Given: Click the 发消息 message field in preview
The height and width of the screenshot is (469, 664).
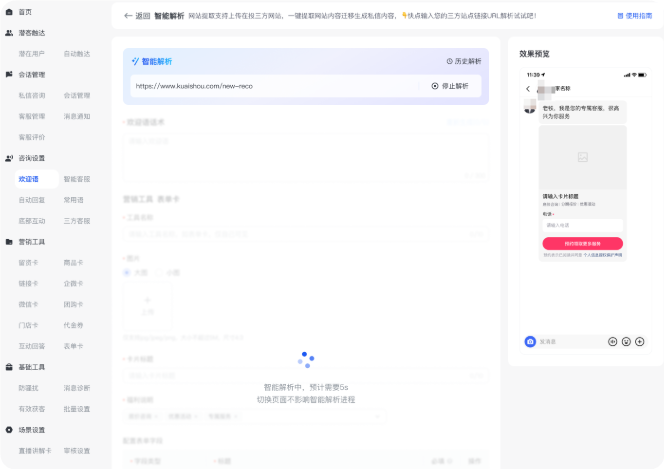Looking at the screenshot, I should pyautogui.click(x=572, y=342).
